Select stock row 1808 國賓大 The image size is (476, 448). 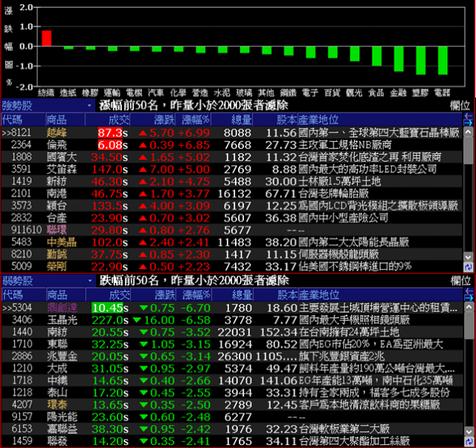tap(231, 157)
